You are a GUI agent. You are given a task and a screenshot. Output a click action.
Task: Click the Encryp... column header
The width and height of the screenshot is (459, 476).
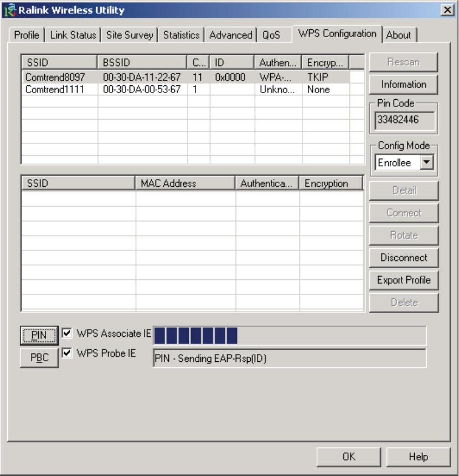tap(326, 62)
